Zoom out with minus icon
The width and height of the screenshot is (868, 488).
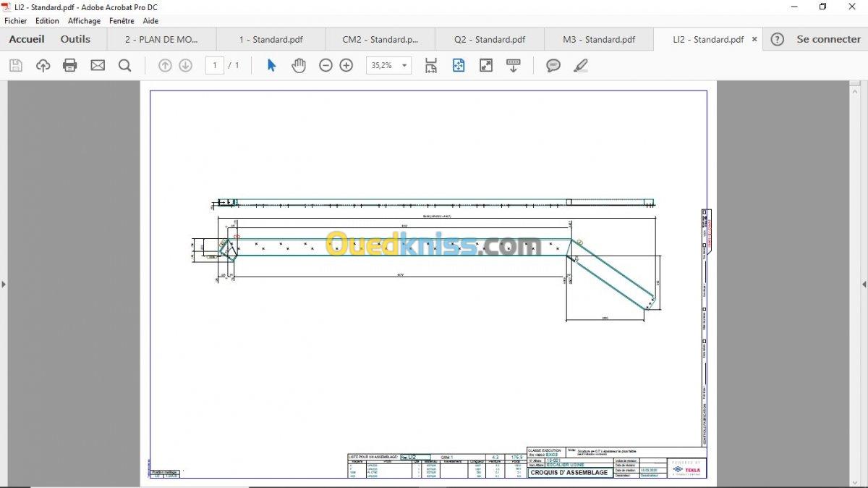pos(325,66)
